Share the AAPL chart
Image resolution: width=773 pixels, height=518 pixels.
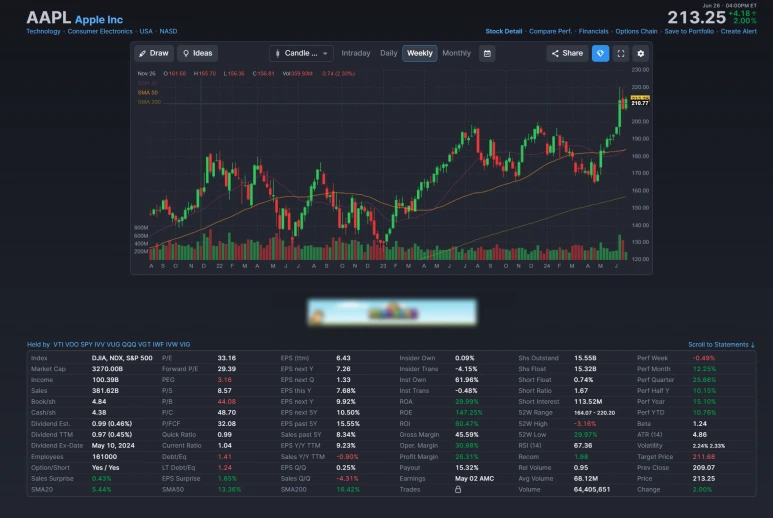(567, 53)
